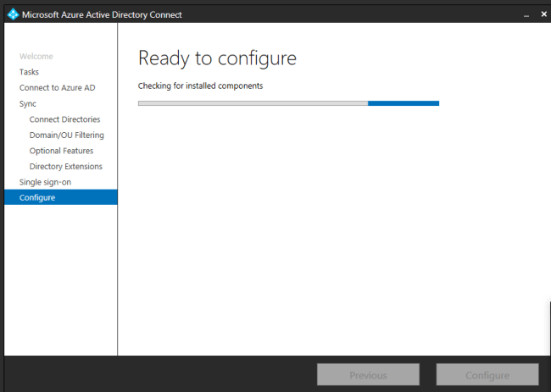The image size is (551, 392).
Task: Click the Configure button at bottom
Action: click(x=487, y=375)
